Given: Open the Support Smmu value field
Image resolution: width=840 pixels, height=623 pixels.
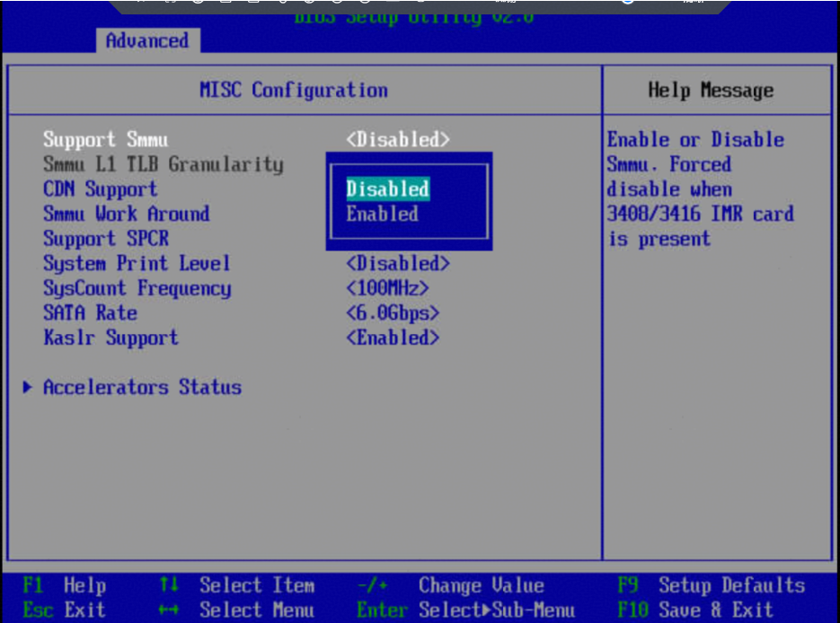Looking at the screenshot, I should (397, 140).
